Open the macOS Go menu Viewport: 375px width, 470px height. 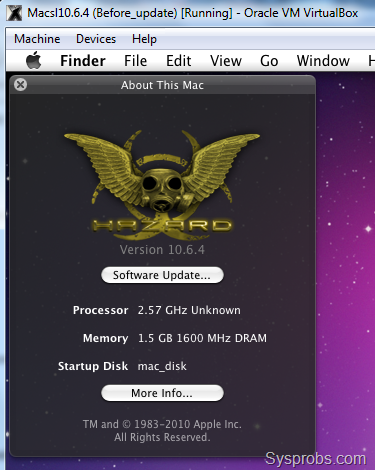[x=269, y=61]
